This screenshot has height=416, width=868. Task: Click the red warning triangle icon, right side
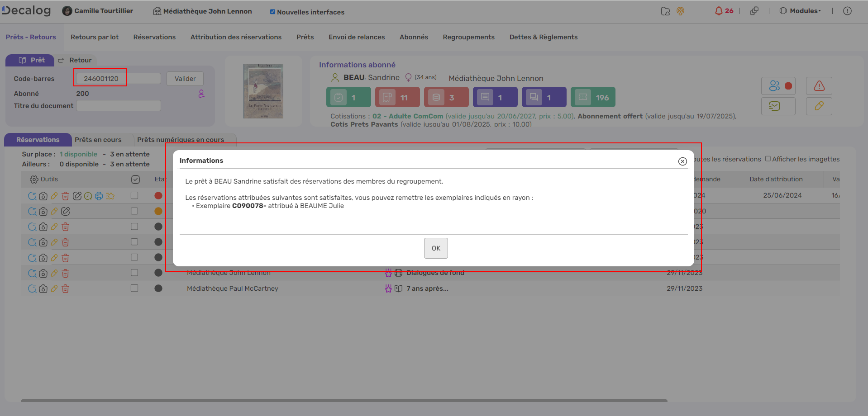pos(818,85)
